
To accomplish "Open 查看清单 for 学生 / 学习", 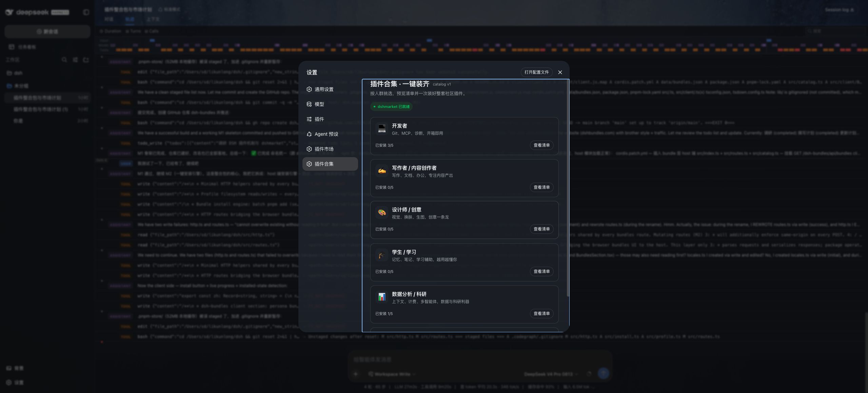I will [541, 272].
